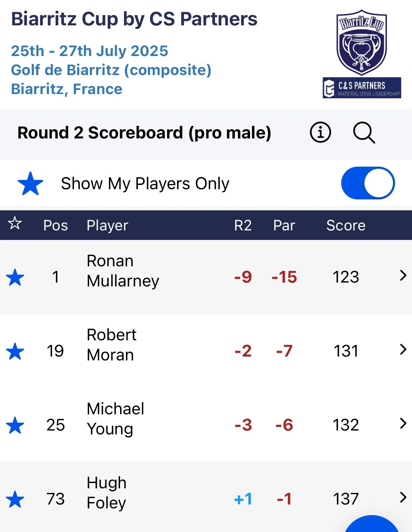Open Robert Moran's details chevron
Screen dimensions: 412x532
(x=403, y=349)
